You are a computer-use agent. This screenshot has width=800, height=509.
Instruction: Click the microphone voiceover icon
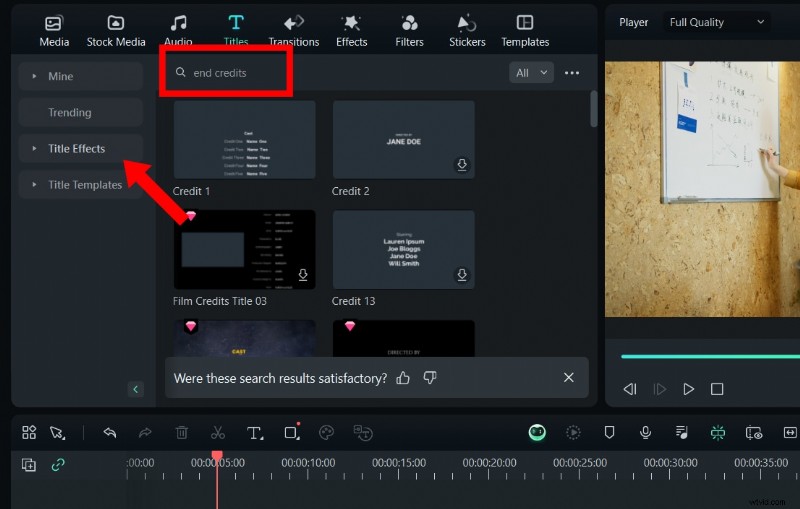point(646,433)
